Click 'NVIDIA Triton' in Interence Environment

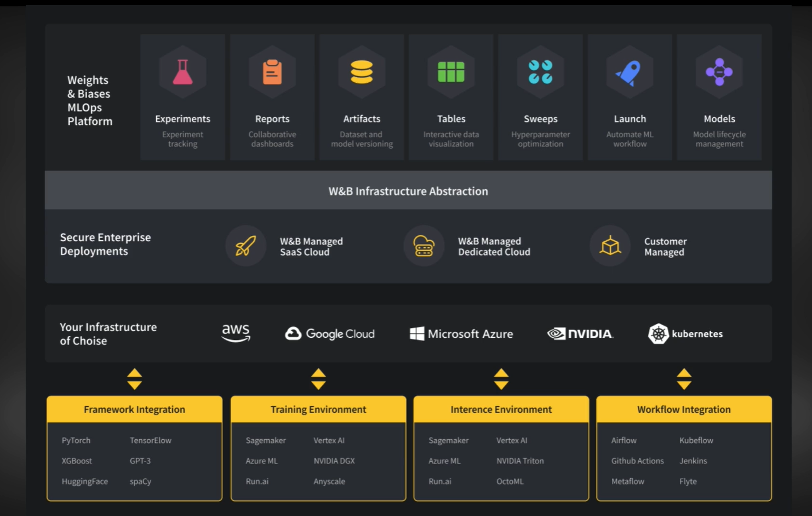(520, 461)
